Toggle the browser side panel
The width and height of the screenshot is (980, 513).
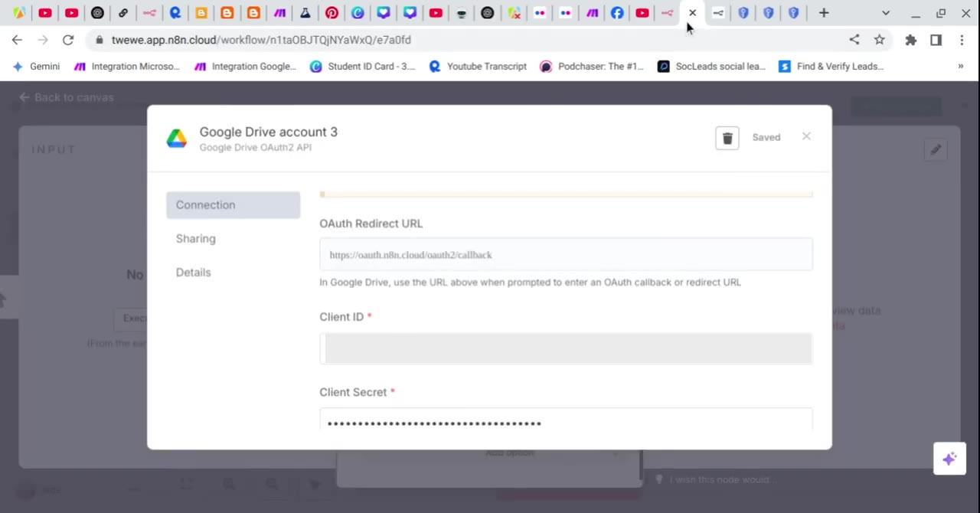(936, 40)
